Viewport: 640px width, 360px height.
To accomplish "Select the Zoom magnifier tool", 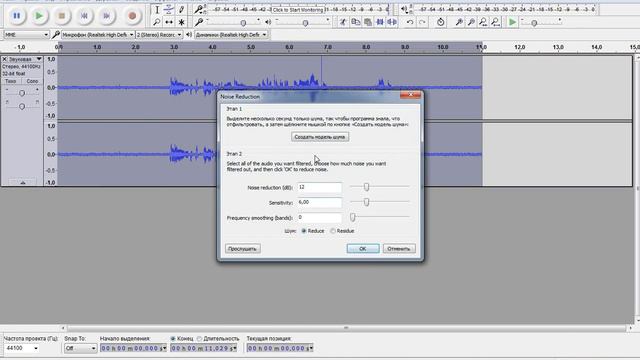I will coord(157,22).
